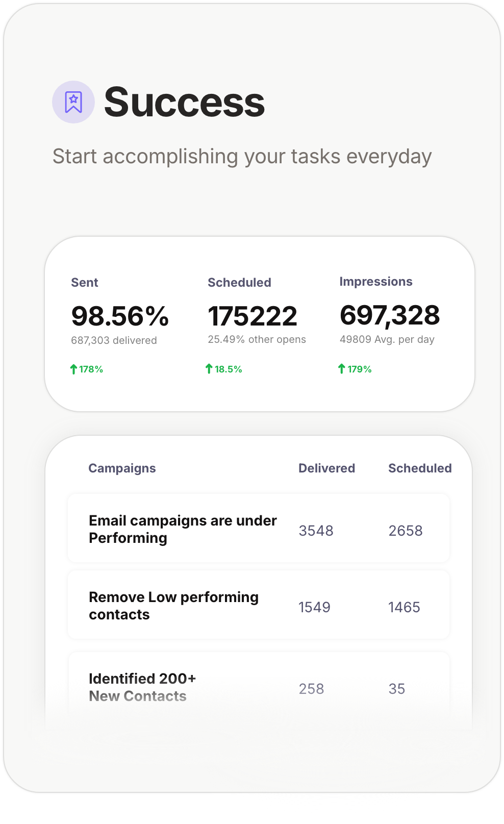Click the 49809 Avg. per day text
Viewport: 504px width, 824px height.
point(387,339)
